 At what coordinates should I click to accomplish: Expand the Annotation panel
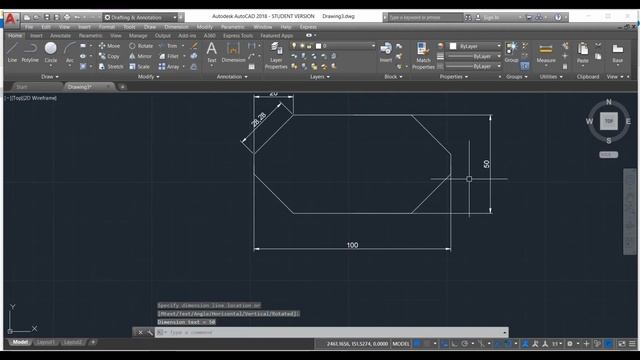pos(232,77)
